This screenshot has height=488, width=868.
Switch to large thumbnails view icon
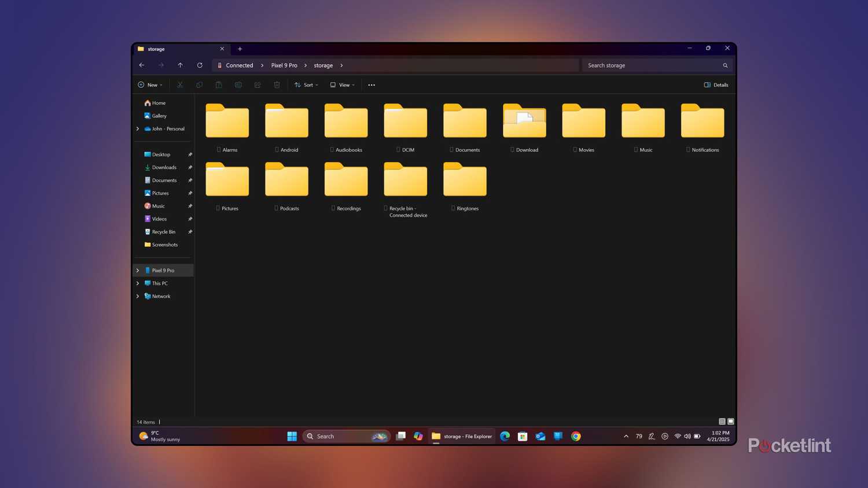731,422
